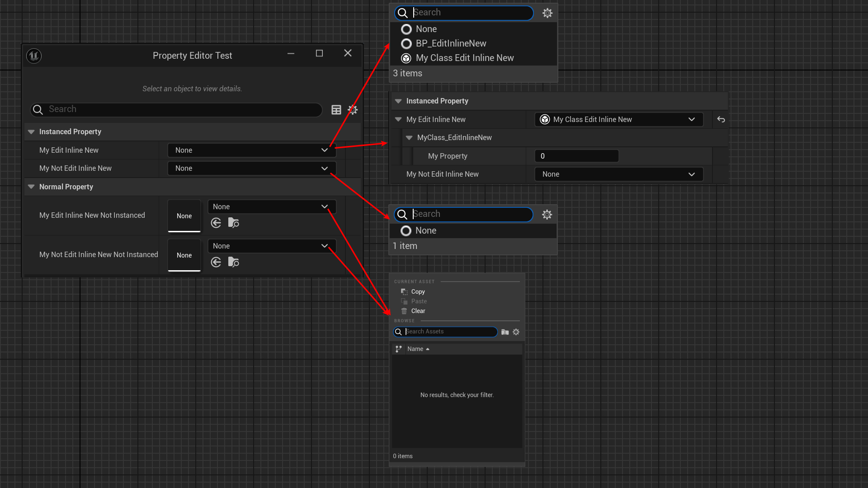Click Clear in Current Asset menu
Viewport: 868px width, 488px height.
418,311
